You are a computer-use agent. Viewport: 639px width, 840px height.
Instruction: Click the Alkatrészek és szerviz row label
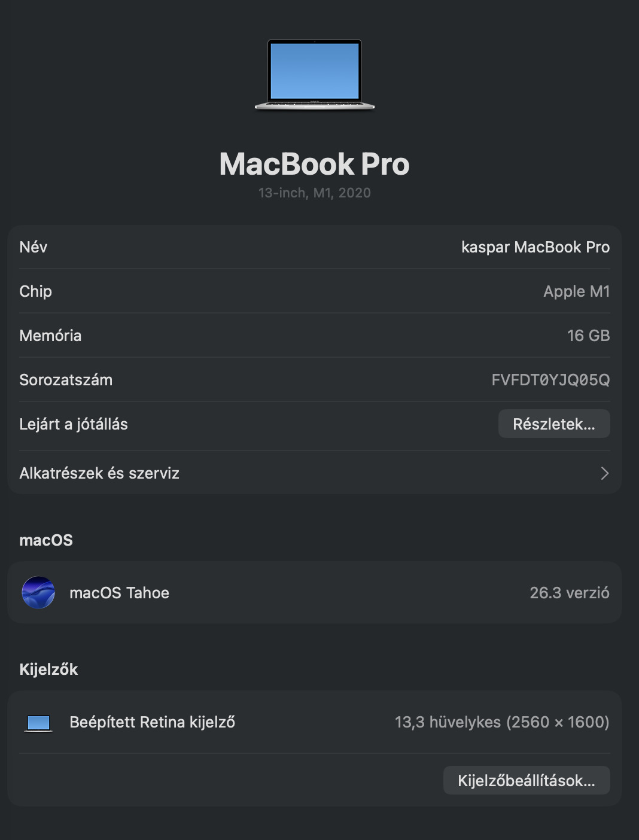tap(99, 473)
